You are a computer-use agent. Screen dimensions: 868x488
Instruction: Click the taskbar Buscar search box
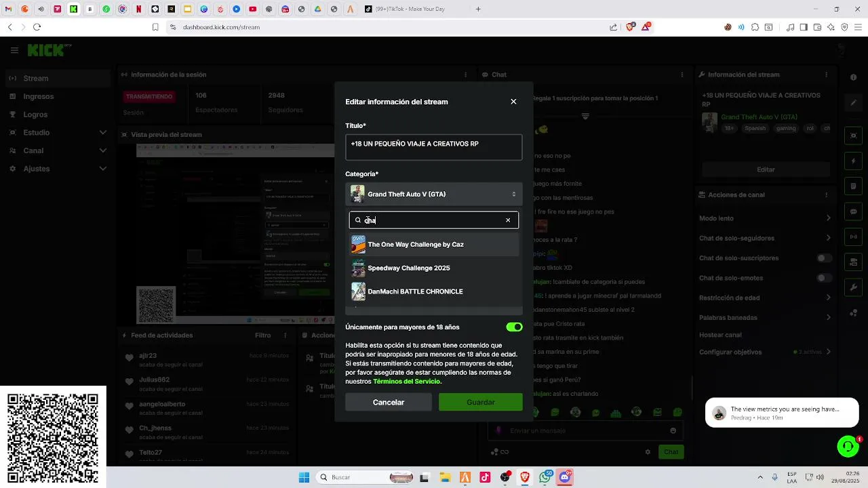(365, 477)
